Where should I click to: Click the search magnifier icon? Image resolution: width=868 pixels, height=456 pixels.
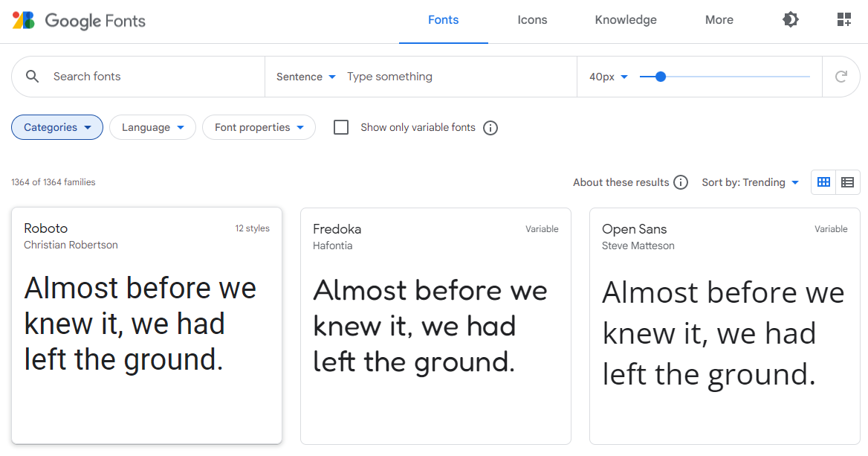coord(32,77)
